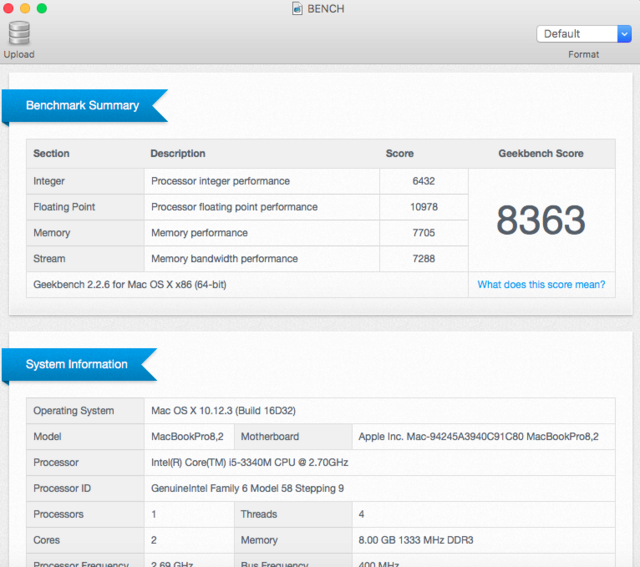640x567 pixels.
Task: Select 'GenuineIntel Family 6 Model 58' value
Action: click(x=247, y=488)
